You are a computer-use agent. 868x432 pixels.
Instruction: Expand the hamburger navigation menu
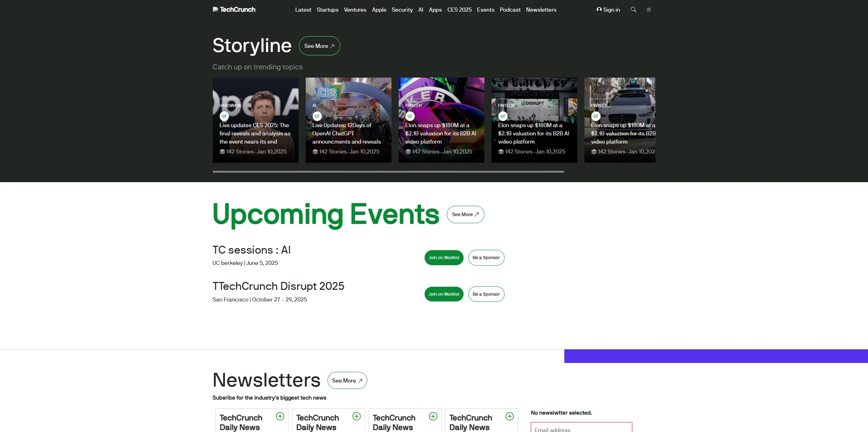point(649,9)
